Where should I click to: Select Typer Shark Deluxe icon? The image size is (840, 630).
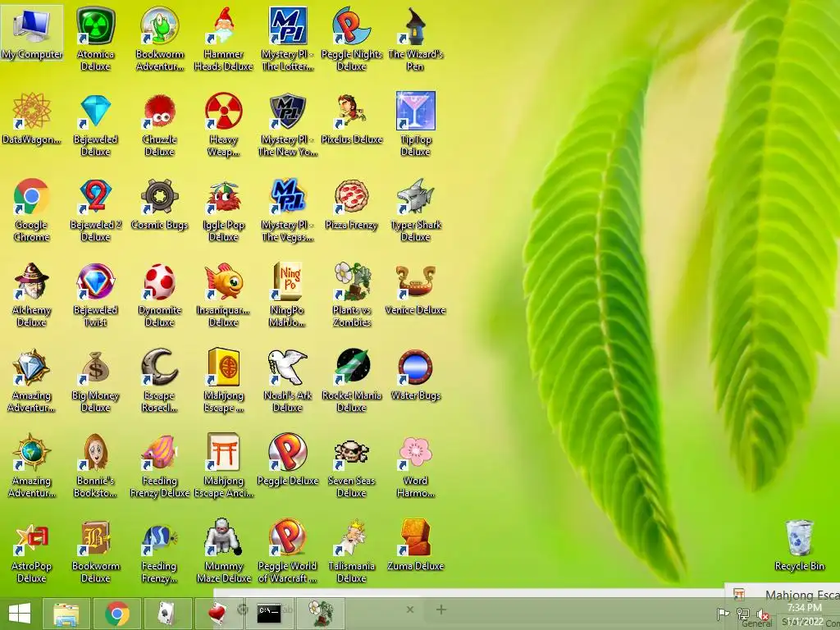[x=415, y=209]
